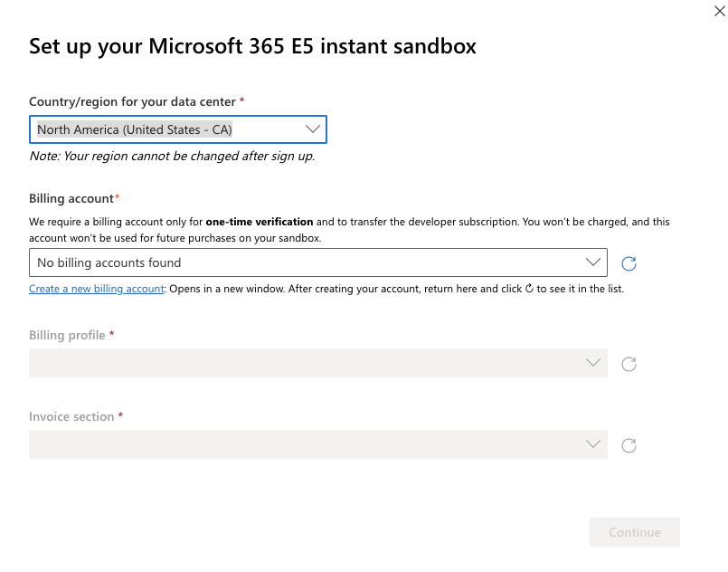Refresh the Billing account list
Screen dimensions: 728x572
(629, 263)
